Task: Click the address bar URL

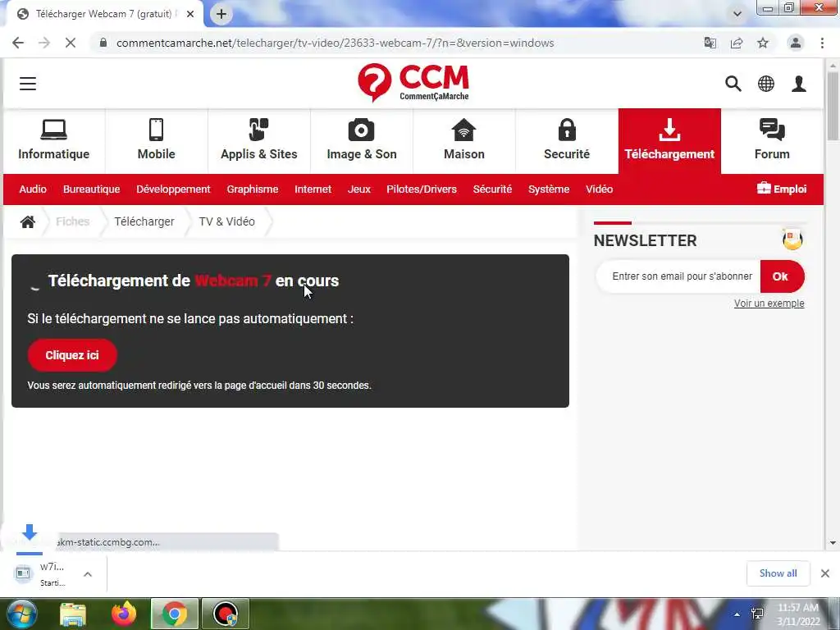Action: 336,43
